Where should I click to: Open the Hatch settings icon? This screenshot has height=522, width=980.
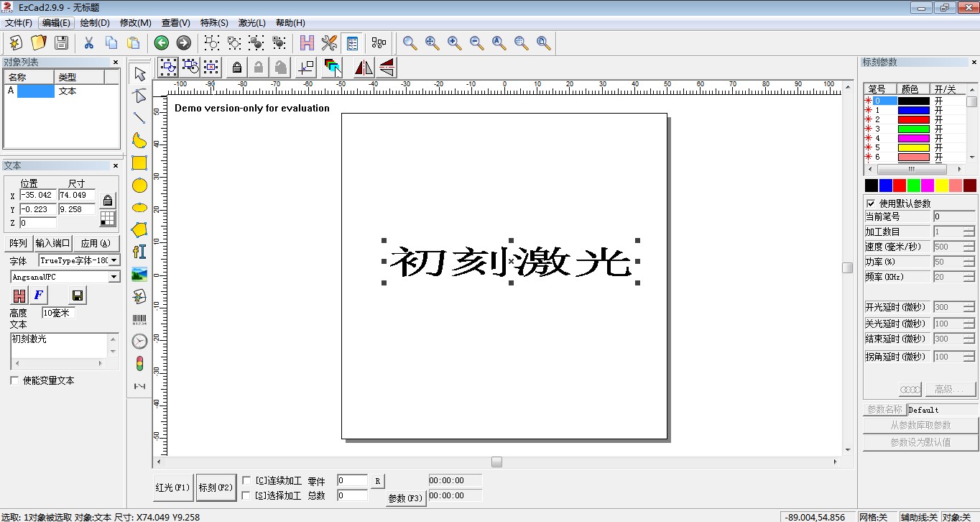[x=306, y=42]
